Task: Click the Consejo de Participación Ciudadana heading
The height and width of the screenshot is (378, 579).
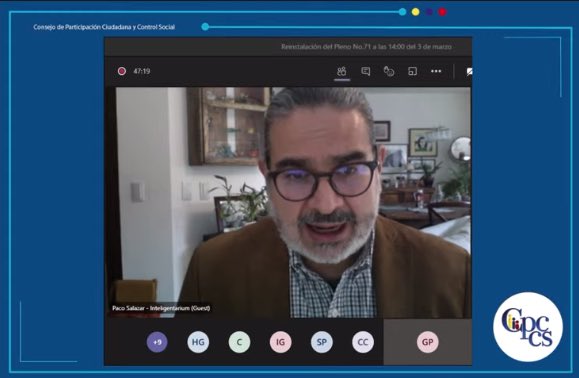Action: (x=104, y=27)
